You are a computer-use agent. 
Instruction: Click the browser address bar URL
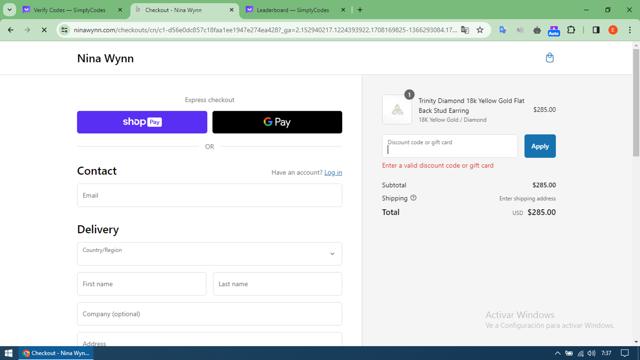265,30
